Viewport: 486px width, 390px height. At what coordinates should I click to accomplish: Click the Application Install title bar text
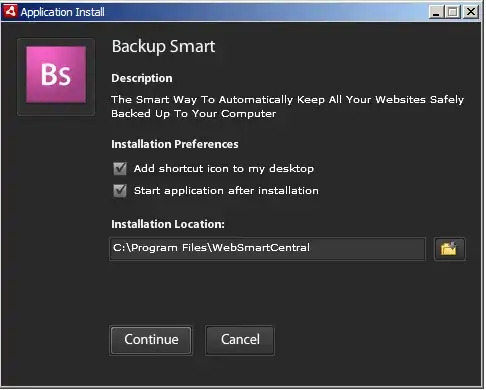62,12
